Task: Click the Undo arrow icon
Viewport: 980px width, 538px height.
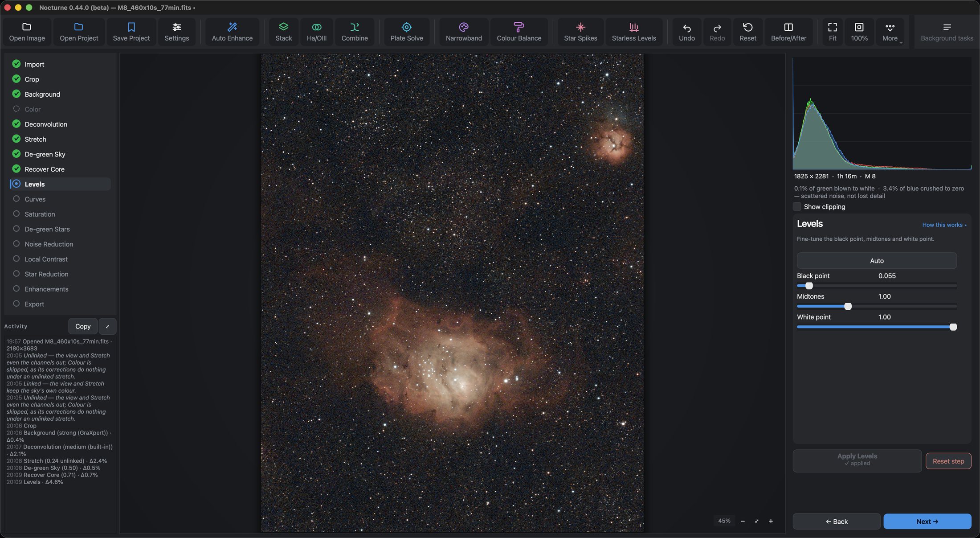Action: pyautogui.click(x=686, y=28)
